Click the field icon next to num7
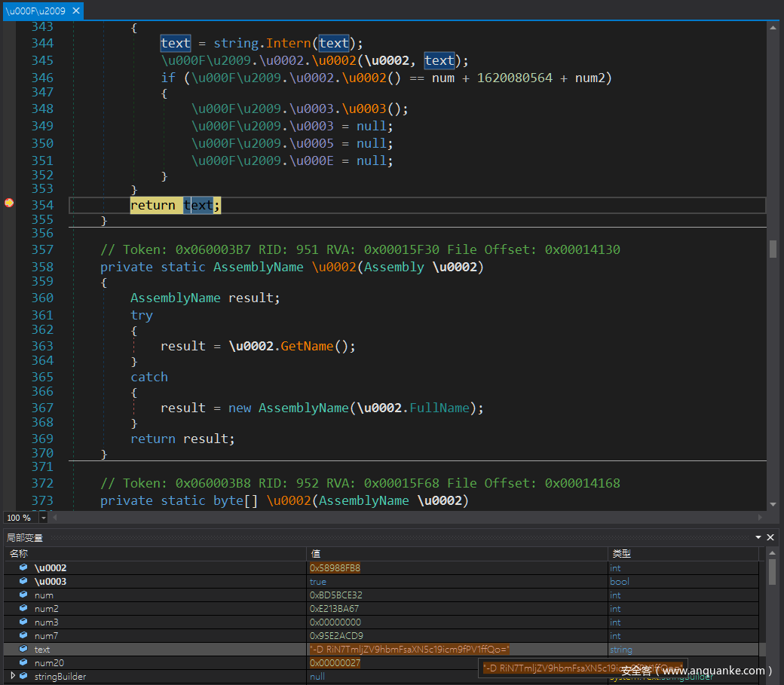The image size is (784, 685). point(23,635)
